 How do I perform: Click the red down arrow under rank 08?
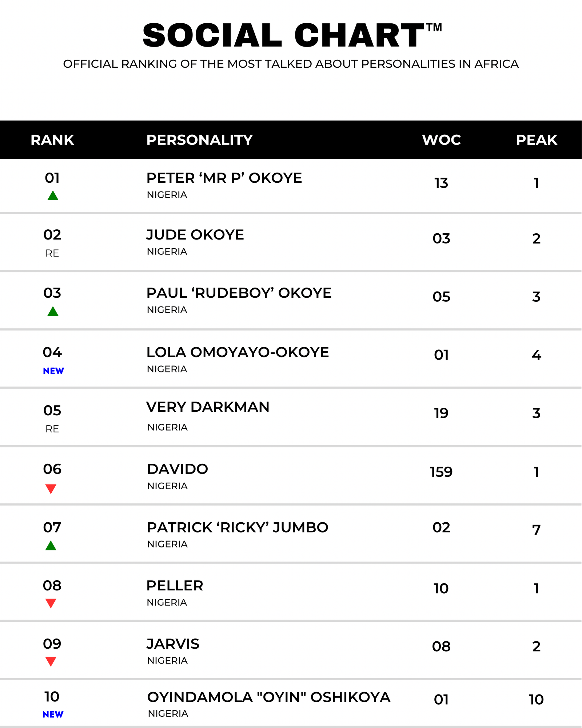click(x=51, y=603)
